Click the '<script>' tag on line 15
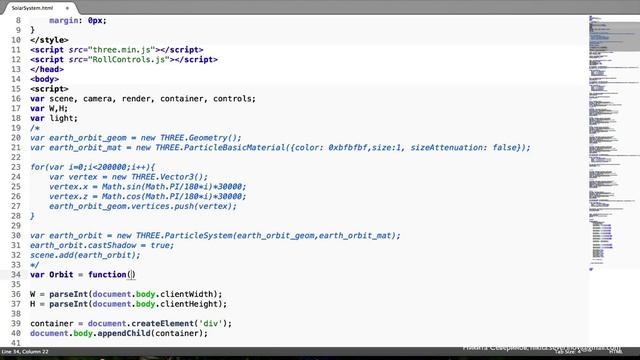 click(49, 89)
